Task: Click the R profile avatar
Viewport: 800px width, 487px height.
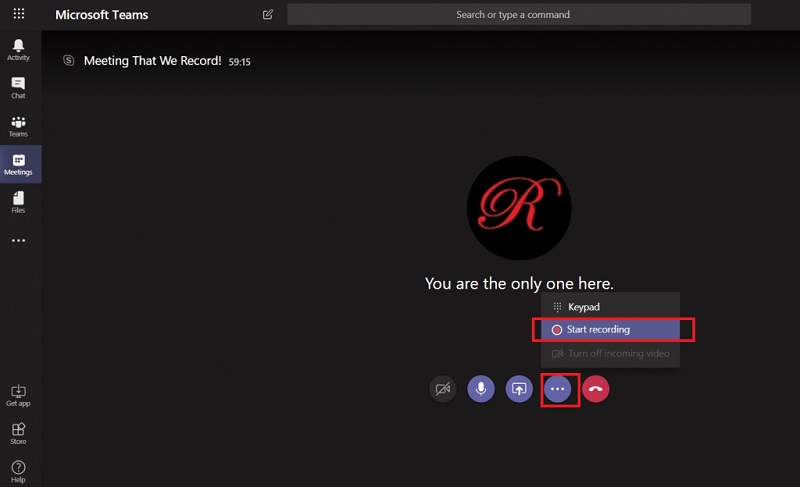Action: (x=519, y=207)
